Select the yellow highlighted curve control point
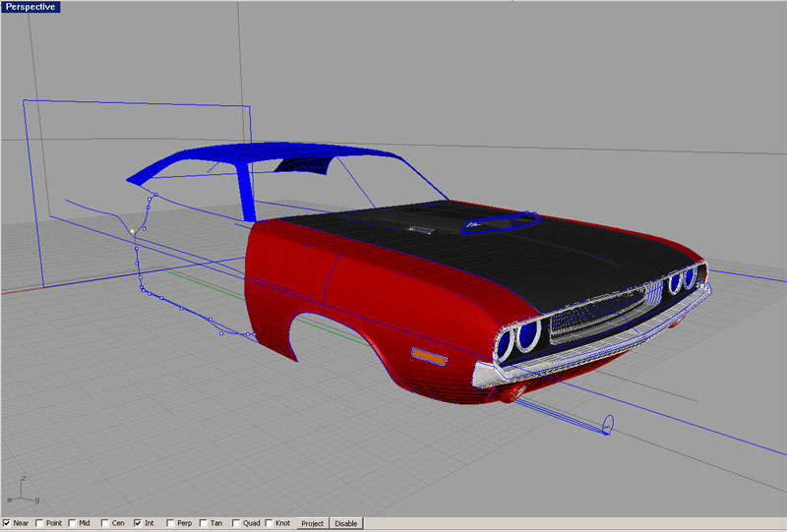The image size is (787, 532). point(133,231)
